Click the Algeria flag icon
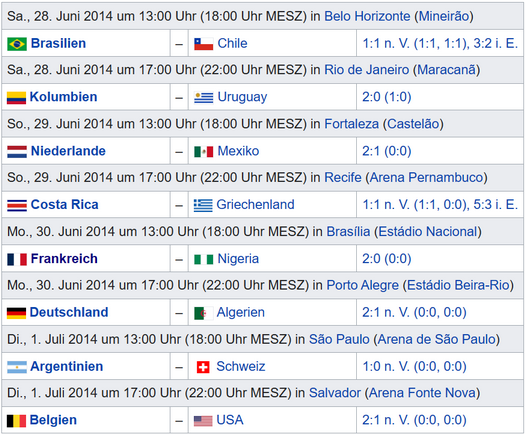The image size is (525, 435). tap(203, 313)
